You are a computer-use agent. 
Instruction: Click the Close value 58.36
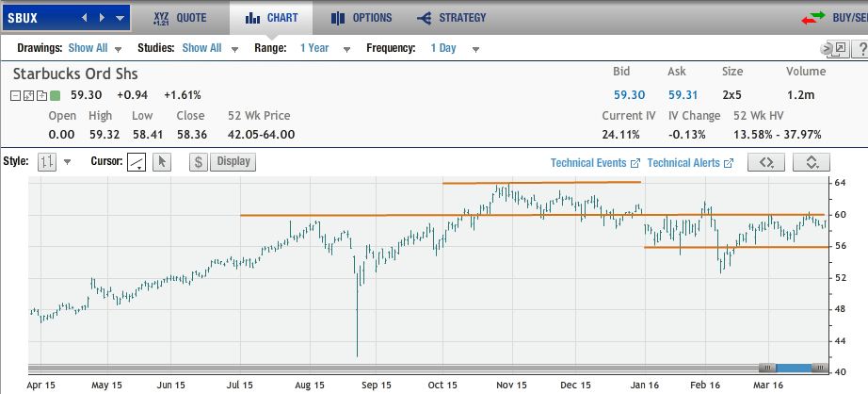(x=190, y=135)
